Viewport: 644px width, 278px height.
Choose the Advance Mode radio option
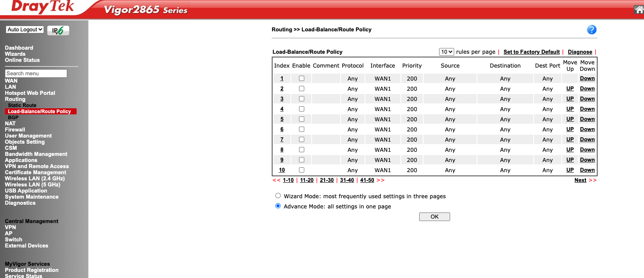click(x=278, y=206)
